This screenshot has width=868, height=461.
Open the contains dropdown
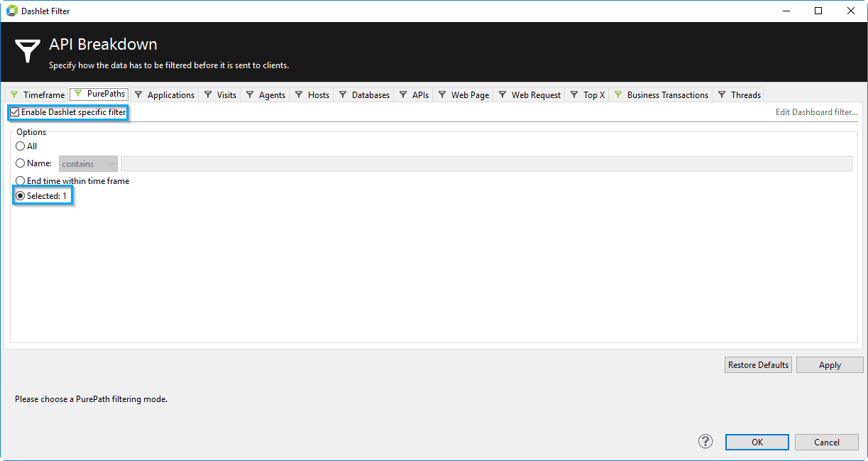[88, 164]
